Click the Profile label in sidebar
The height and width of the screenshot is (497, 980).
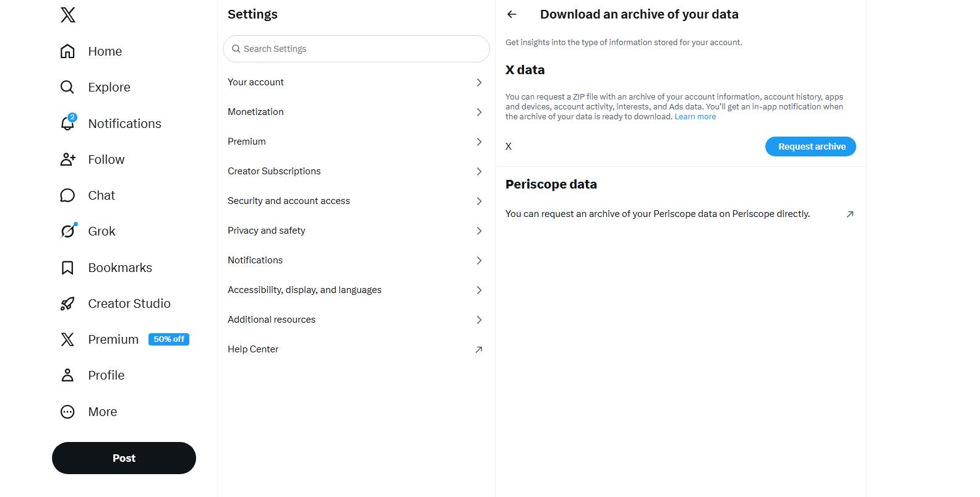[106, 375]
